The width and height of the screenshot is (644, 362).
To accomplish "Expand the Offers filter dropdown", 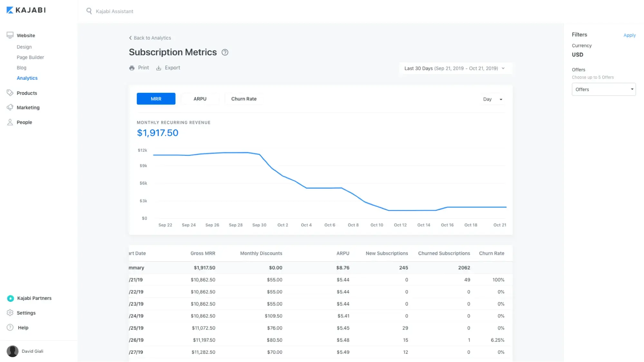I will click(x=603, y=89).
